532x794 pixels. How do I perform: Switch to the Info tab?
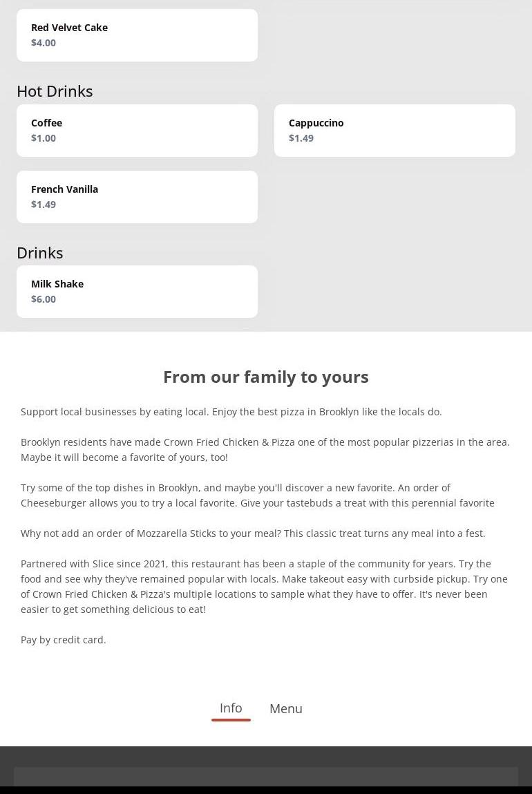tap(231, 708)
